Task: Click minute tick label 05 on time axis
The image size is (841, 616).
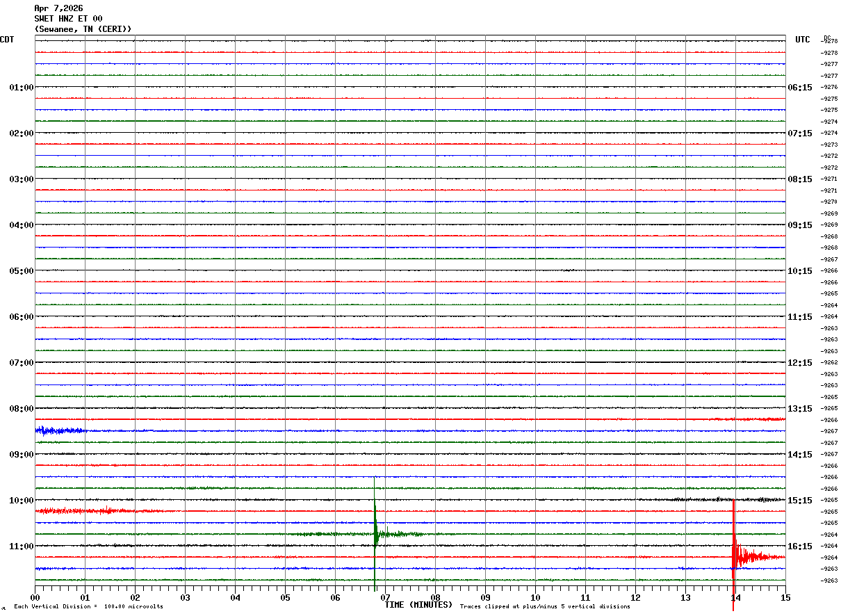Action: pyautogui.click(x=285, y=597)
